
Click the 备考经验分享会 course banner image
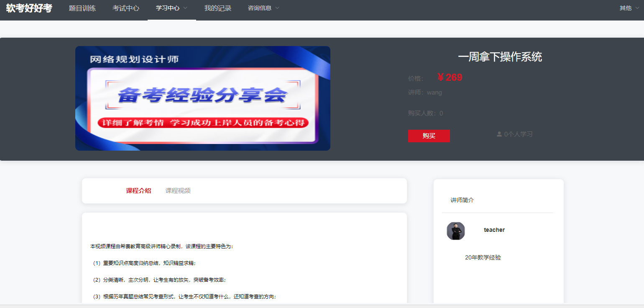click(202, 98)
